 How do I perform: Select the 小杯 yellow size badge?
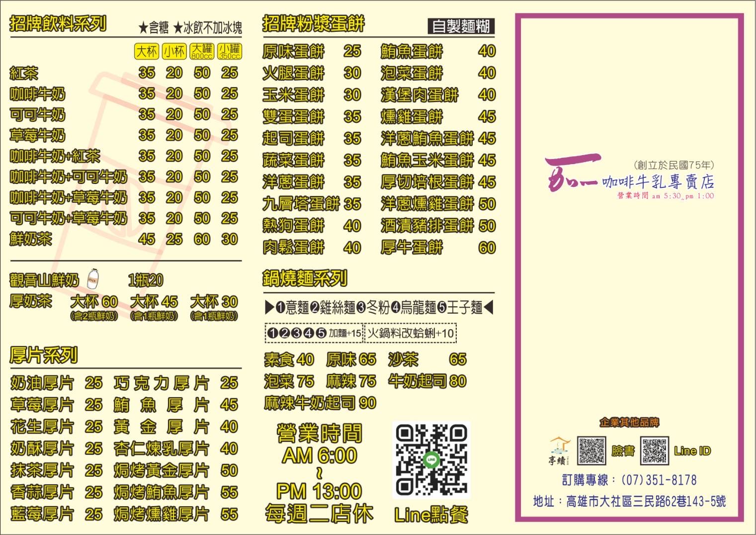click(x=174, y=51)
